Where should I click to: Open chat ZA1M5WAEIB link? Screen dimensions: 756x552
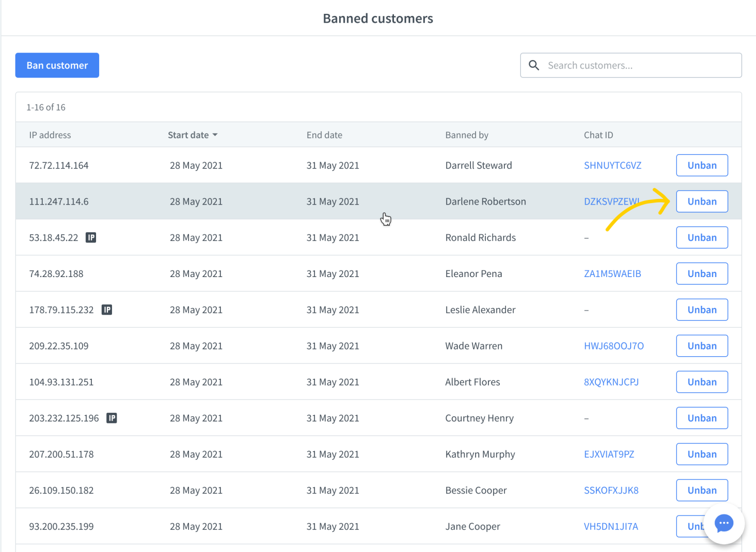[612, 273]
